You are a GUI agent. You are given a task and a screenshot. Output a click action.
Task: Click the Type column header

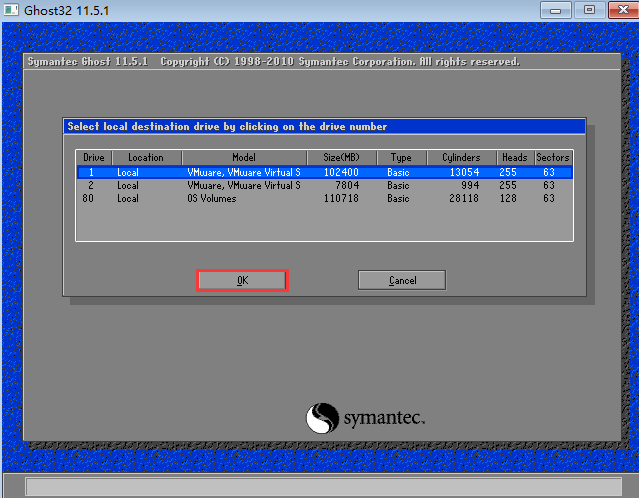coord(401,158)
